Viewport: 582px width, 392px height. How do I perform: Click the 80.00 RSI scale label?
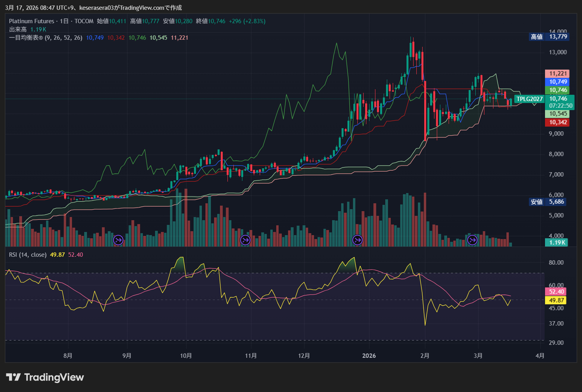[557, 263]
